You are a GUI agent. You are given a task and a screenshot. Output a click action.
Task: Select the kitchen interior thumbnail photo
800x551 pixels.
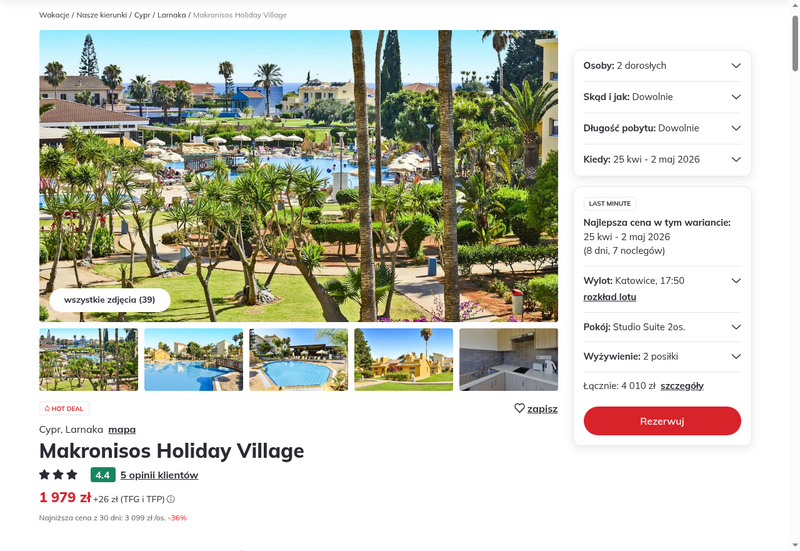[509, 360]
